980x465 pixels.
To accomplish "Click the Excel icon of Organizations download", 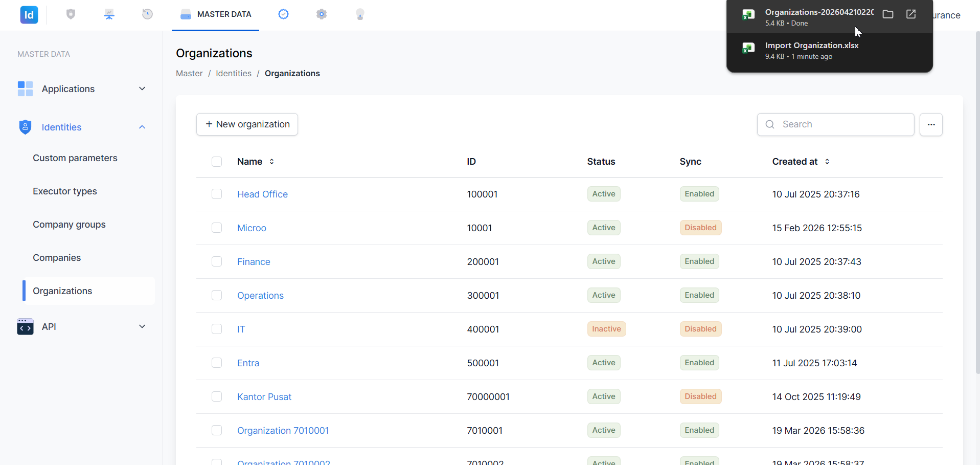I will pos(748,15).
